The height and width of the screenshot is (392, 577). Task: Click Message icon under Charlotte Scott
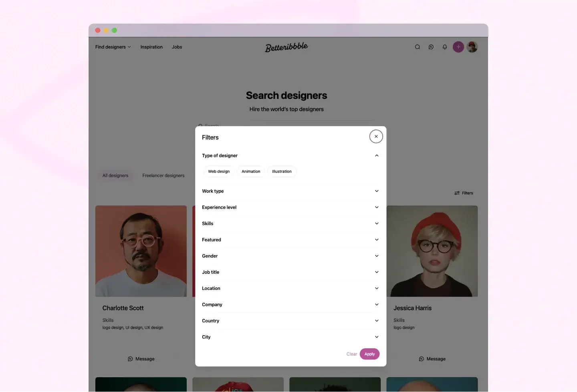[x=130, y=359]
